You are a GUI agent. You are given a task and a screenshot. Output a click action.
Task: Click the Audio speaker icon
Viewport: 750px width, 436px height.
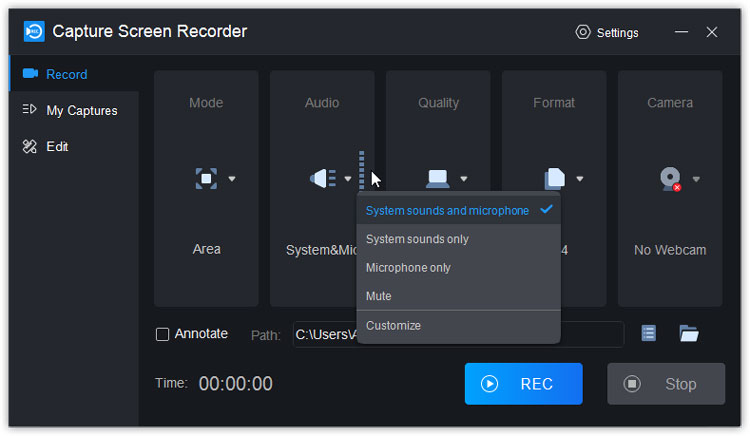[323, 179]
